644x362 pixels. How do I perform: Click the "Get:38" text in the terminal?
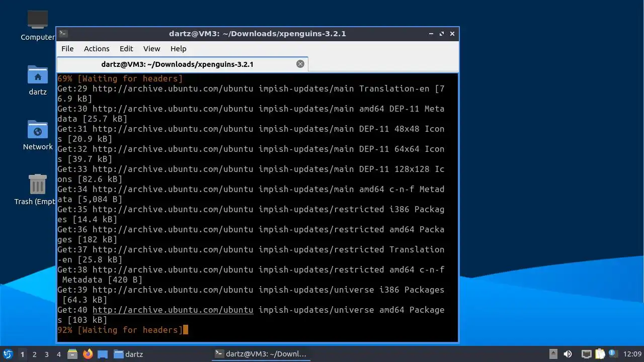pos(72,269)
